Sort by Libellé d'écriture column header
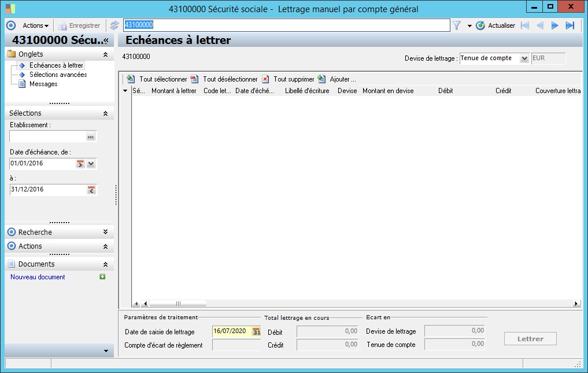This screenshot has height=373, width=588. [307, 91]
